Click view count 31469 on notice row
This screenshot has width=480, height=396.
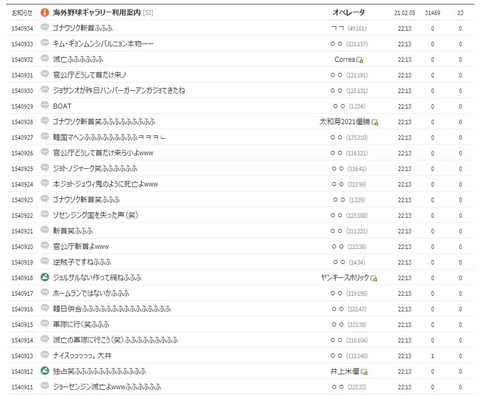[432, 13]
